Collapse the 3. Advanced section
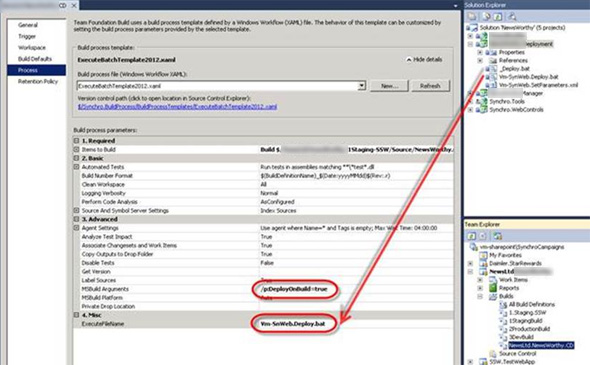590x365 pixels. pos(76,219)
